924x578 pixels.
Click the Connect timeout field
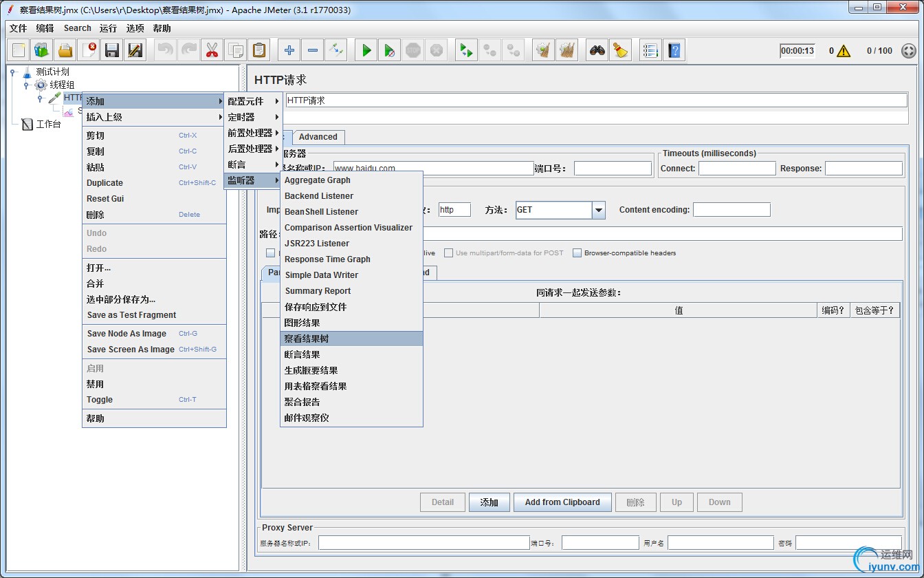click(x=737, y=169)
